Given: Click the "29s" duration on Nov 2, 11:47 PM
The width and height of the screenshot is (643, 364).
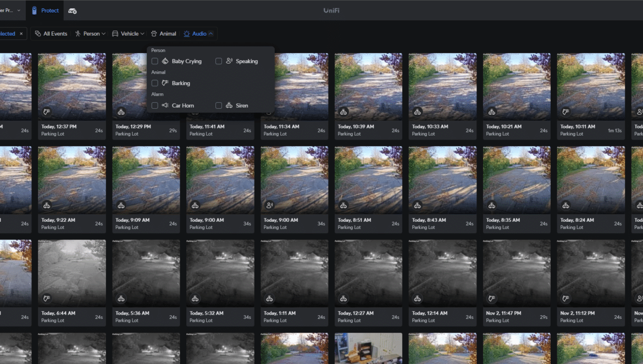Looking at the screenshot, I should click(x=544, y=317).
